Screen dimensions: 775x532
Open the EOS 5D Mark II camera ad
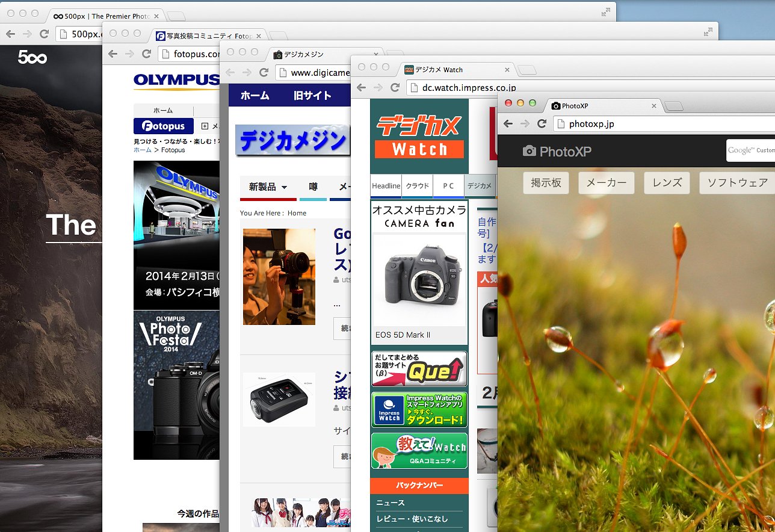(419, 280)
